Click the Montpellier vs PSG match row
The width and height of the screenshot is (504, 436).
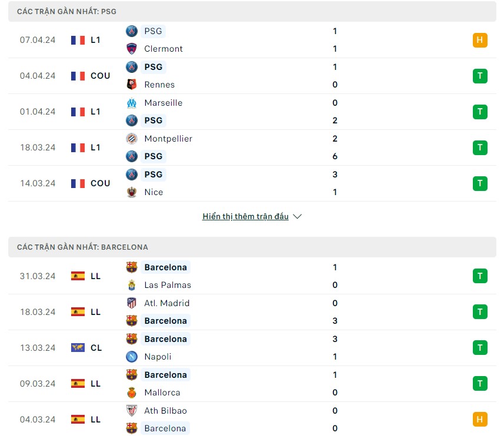(x=252, y=147)
